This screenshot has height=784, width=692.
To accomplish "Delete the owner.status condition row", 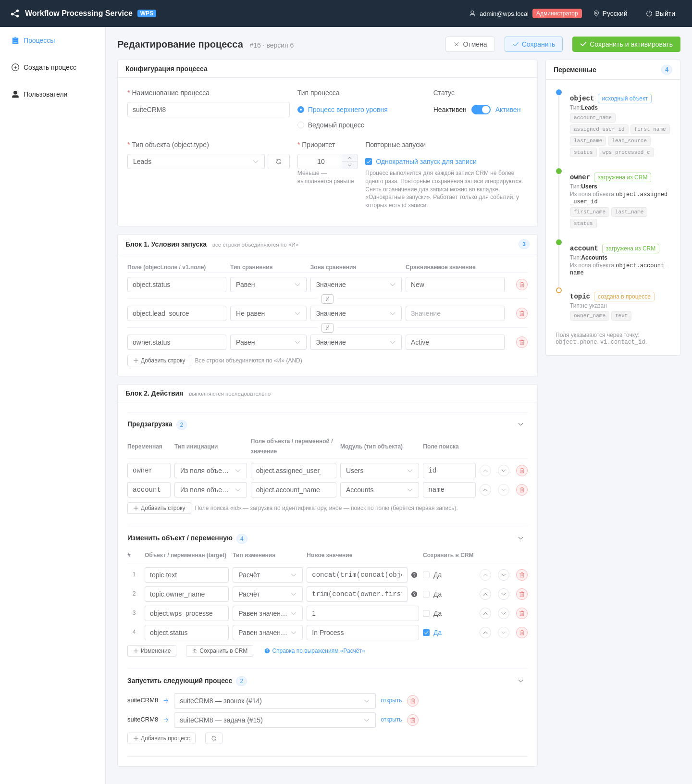I will (x=521, y=342).
